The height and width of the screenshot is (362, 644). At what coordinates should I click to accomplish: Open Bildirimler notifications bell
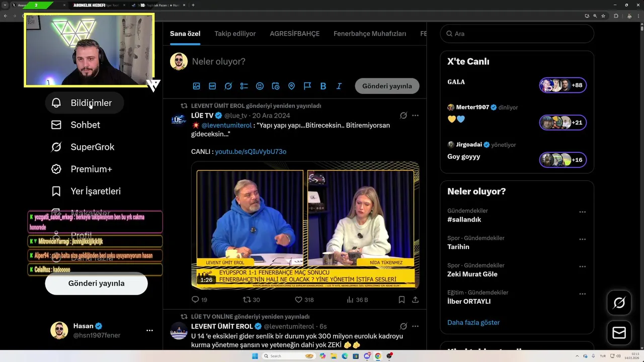click(x=56, y=103)
